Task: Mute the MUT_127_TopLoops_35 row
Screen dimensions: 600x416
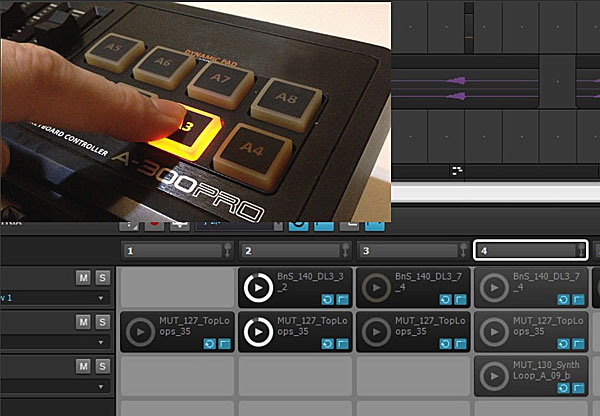Action: tap(83, 322)
